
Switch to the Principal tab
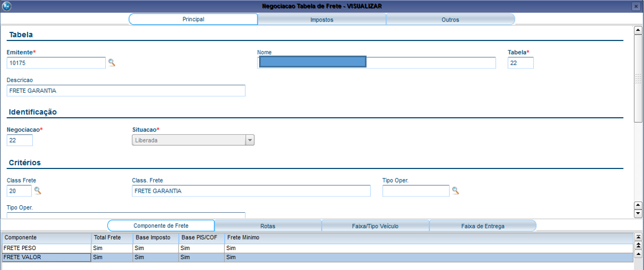coord(193,19)
